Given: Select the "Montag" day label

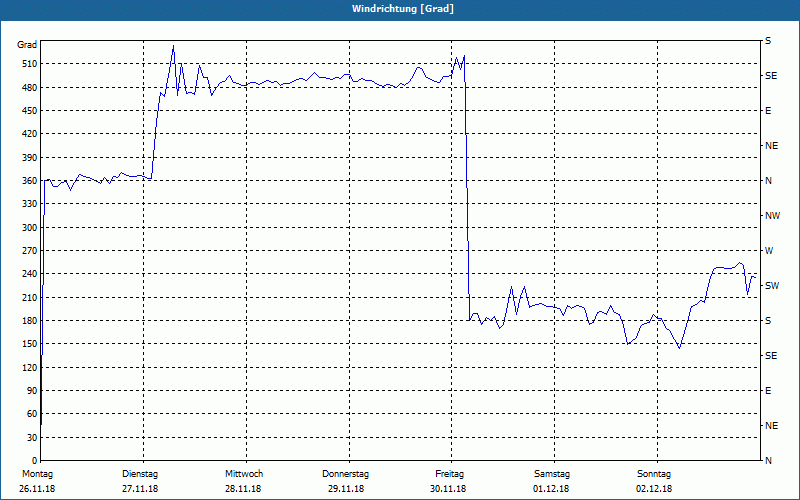Looking at the screenshot, I should click(x=37, y=474).
